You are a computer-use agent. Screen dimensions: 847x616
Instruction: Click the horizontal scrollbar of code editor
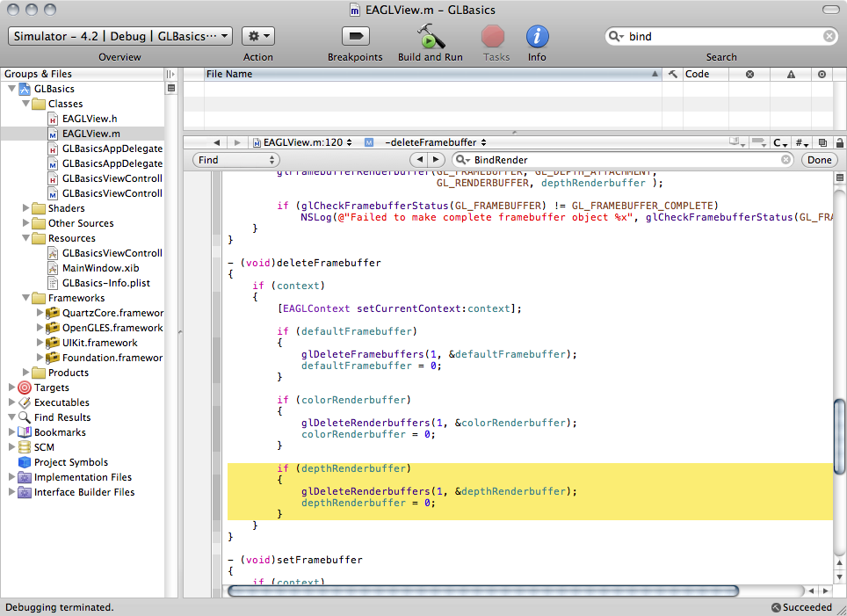coord(483,591)
